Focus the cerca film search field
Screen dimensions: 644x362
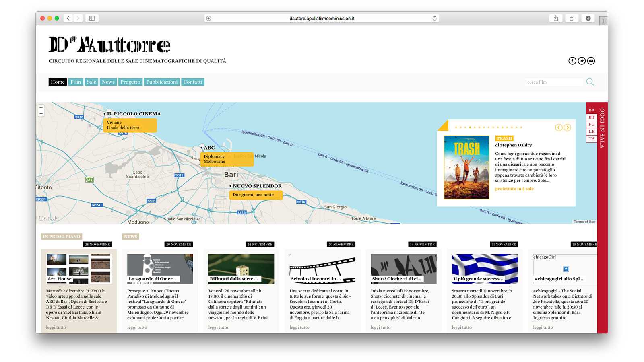554,82
